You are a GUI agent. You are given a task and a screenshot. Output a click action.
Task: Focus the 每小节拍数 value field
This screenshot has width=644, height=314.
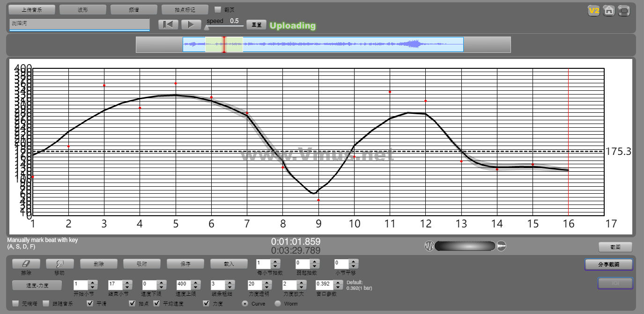click(x=264, y=264)
